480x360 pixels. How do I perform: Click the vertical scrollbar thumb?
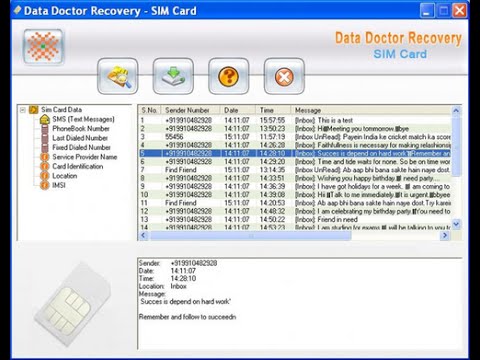456,146
